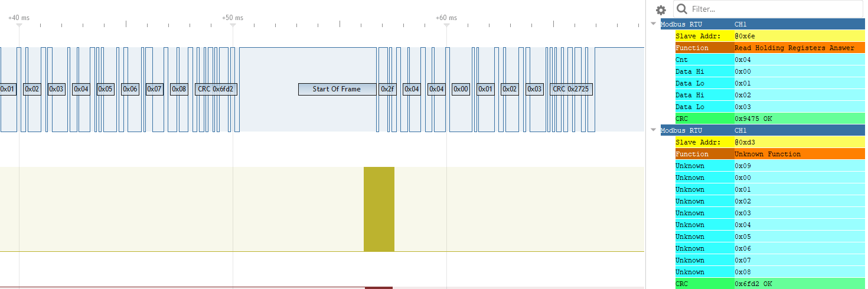Viewport: 868px width, 289px height.
Task: Click the +60 ms timeline marker
Action: 446,18
